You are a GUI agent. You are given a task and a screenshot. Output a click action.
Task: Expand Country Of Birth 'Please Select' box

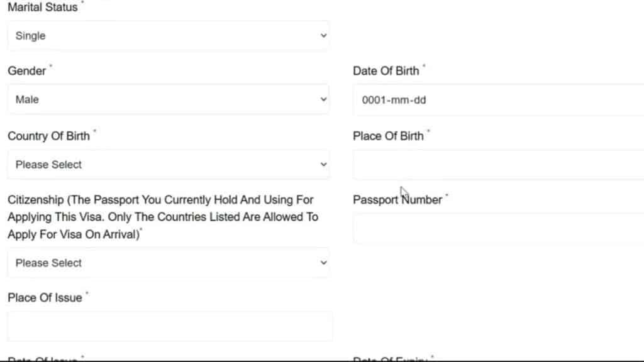pyautogui.click(x=168, y=165)
